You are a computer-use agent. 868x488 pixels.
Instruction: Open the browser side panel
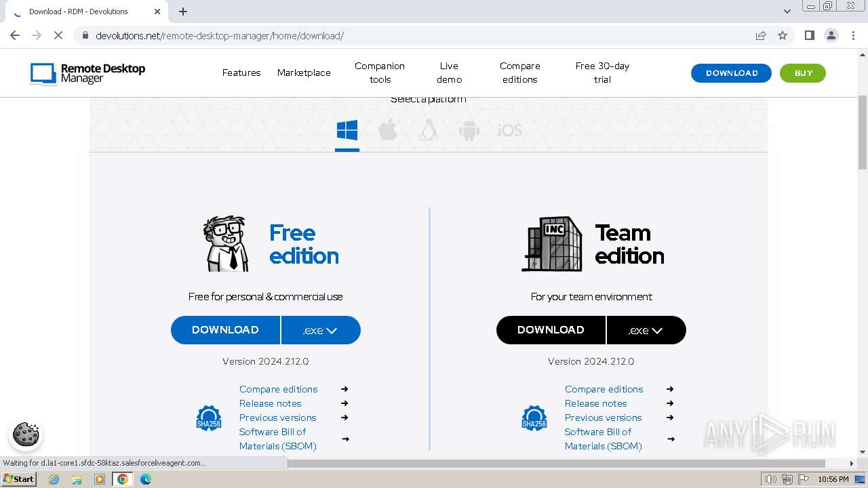pyautogui.click(x=809, y=35)
